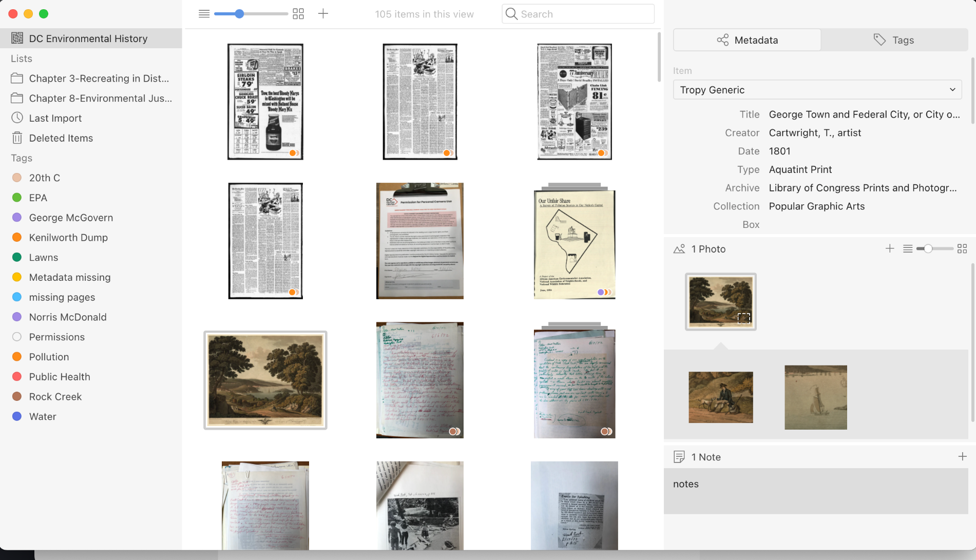976x560 pixels.
Task: Select Our Unfair Share document item
Action: point(575,241)
